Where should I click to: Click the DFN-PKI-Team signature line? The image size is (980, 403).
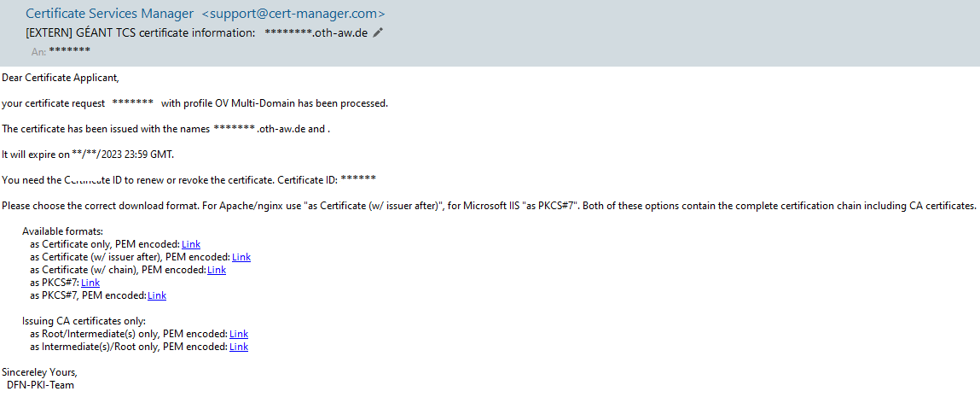[41, 385]
